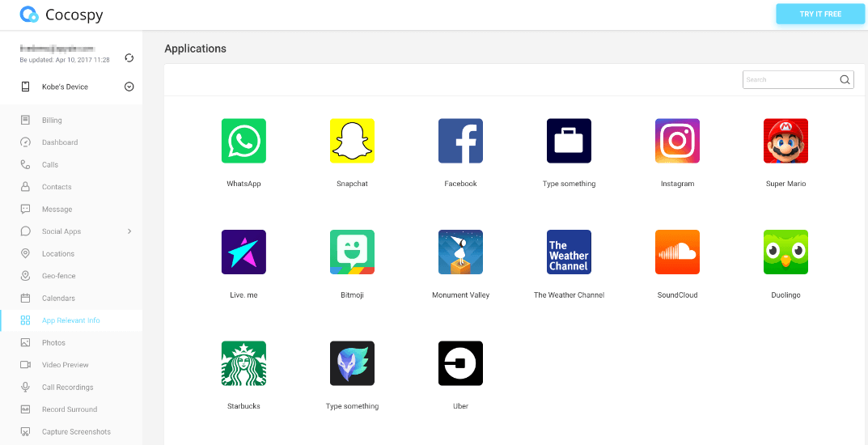Click the WhatsApp label
This screenshot has height=445, width=868.
[x=243, y=184]
